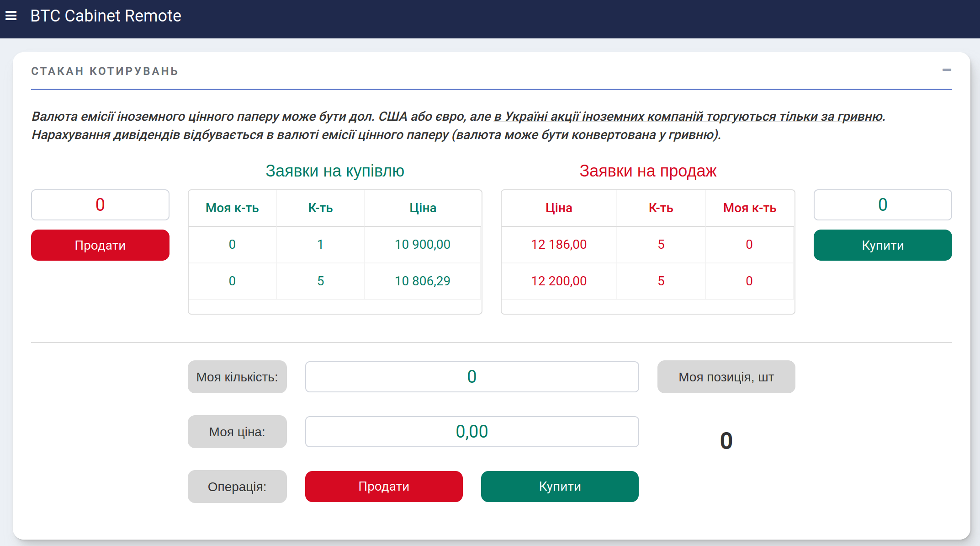Collapse the Стакан котирувань panel
The width and height of the screenshot is (980, 546).
point(947,70)
